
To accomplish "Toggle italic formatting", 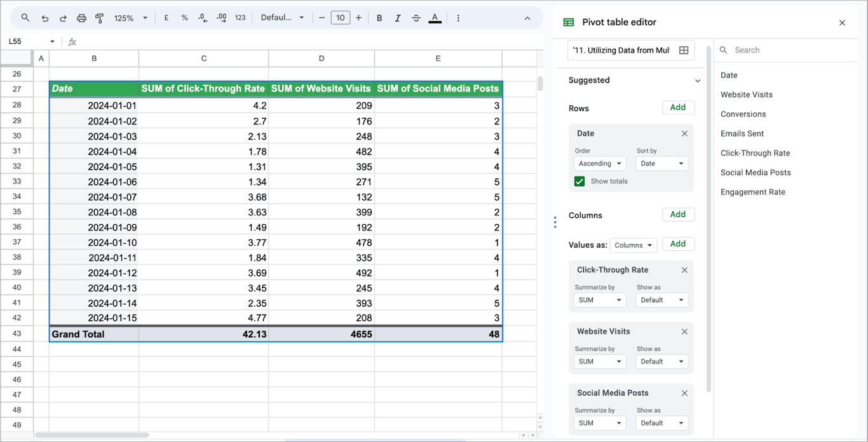I will (398, 18).
